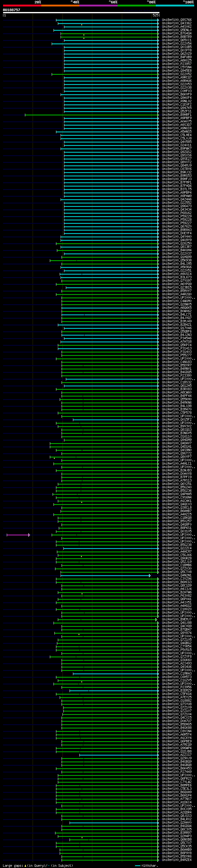Click label UniRef100_Q38CL8

(x=177, y=508)
